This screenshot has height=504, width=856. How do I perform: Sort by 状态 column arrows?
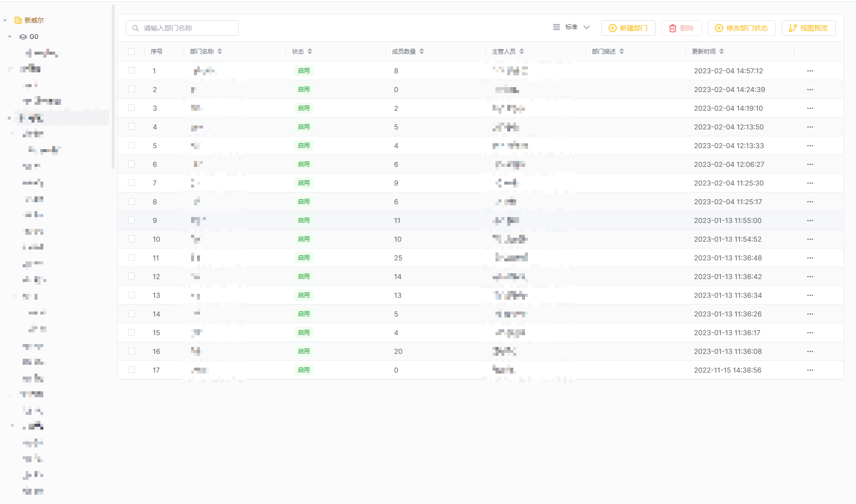coord(310,51)
